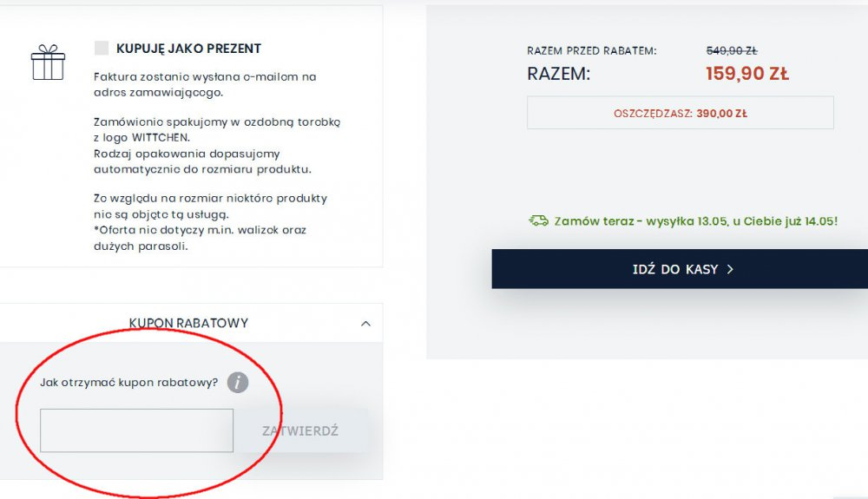The width and height of the screenshot is (868, 499).
Task: Click the 'OSZCZĘDZASZ: 390,00 ZŁ' savings box
Action: 680,113
